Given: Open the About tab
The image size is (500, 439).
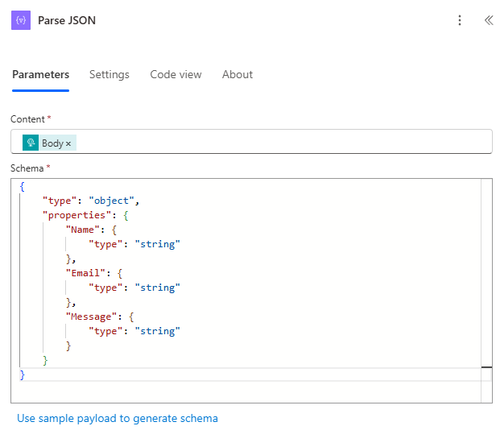Looking at the screenshot, I should [x=237, y=74].
